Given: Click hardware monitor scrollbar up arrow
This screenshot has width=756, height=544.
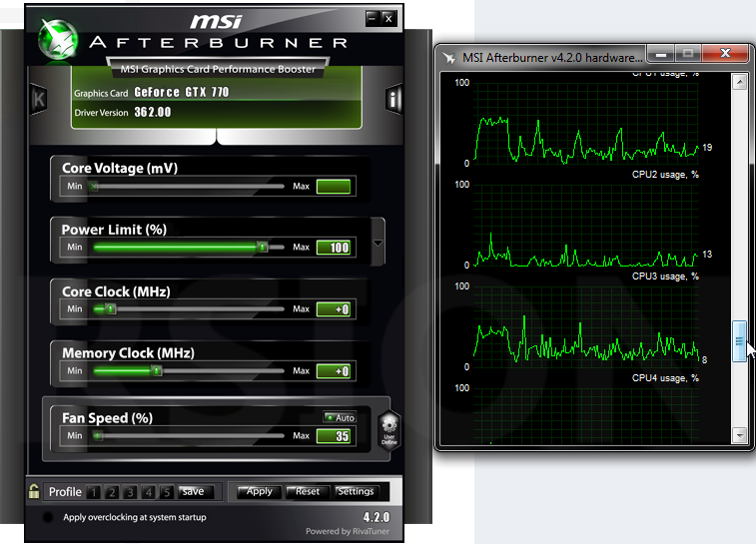Looking at the screenshot, I should [x=740, y=82].
